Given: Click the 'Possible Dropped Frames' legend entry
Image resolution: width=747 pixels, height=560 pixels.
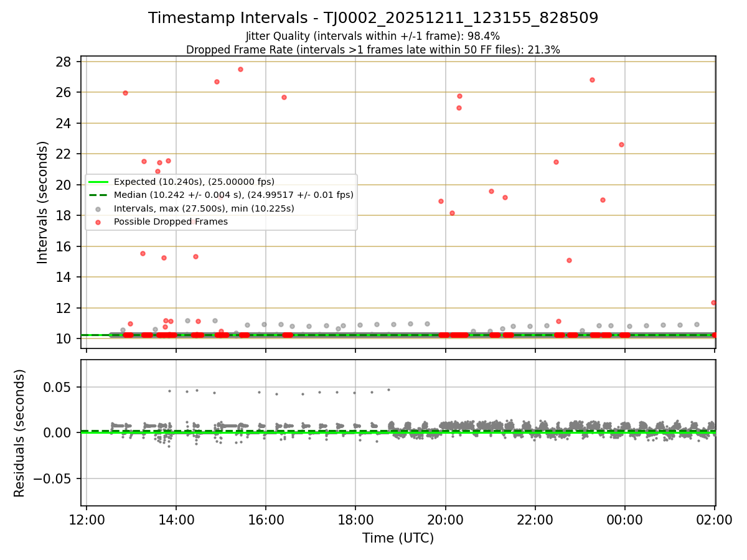Looking at the screenshot, I should coord(171,222).
